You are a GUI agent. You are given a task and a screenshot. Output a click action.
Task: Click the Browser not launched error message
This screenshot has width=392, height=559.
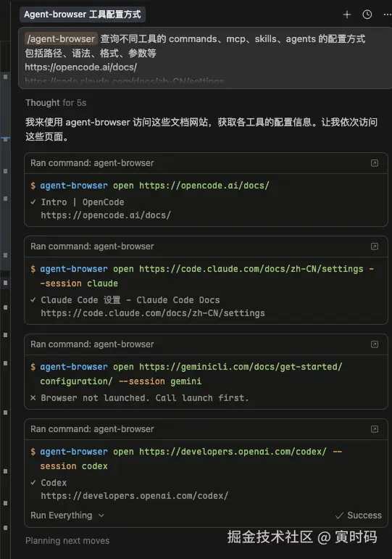click(x=144, y=398)
